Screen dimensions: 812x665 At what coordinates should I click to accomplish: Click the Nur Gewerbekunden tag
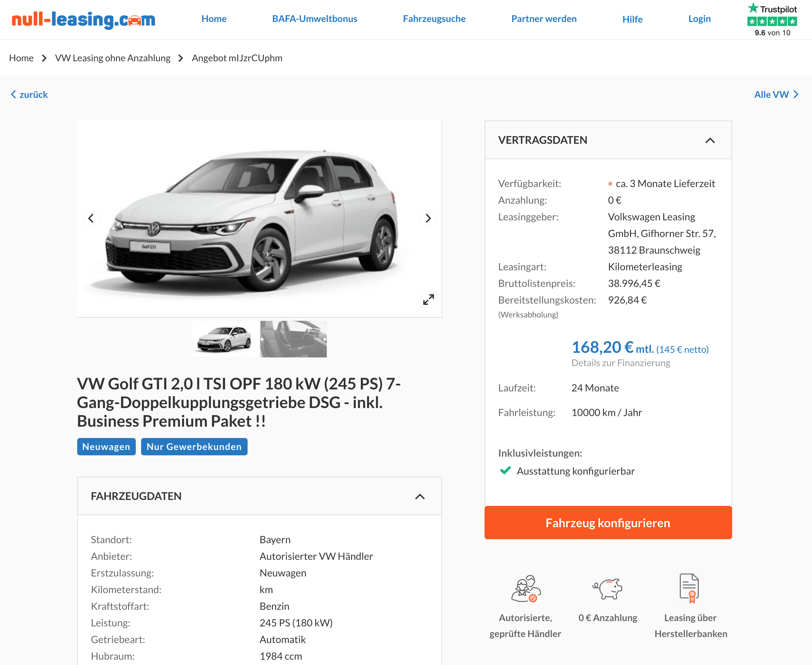[x=194, y=447]
